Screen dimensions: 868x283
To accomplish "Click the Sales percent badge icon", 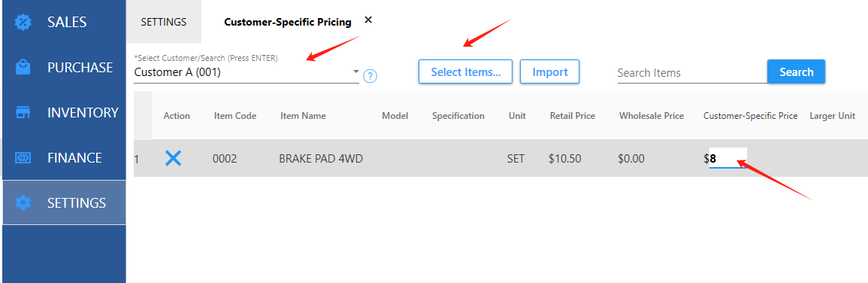I will (23, 22).
